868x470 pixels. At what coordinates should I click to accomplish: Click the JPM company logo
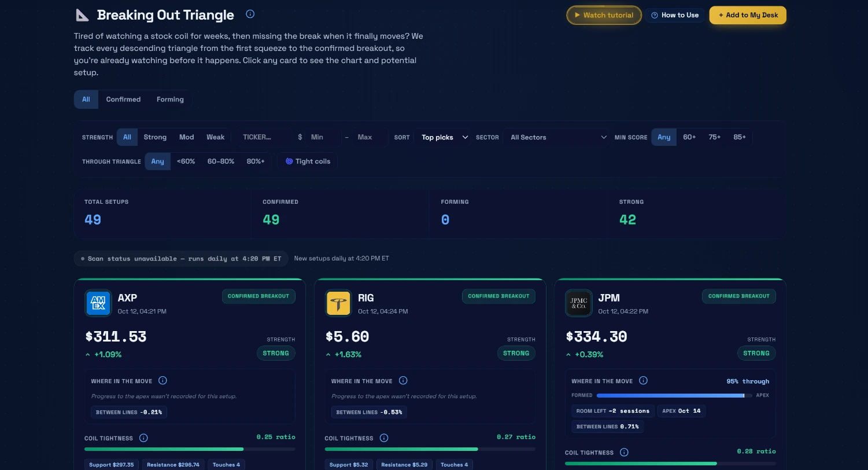[579, 303]
